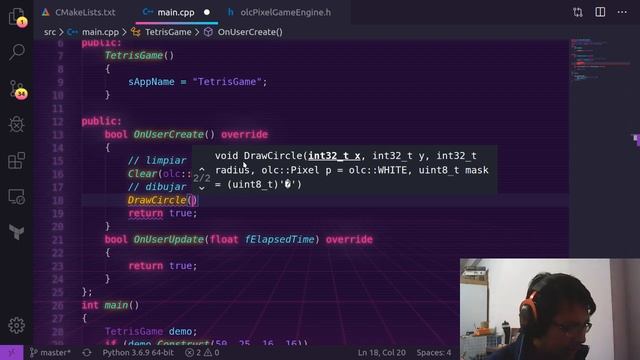Click OnUserUpdate function name on line 21
The height and width of the screenshot is (360, 640).
tap(169, 239)
